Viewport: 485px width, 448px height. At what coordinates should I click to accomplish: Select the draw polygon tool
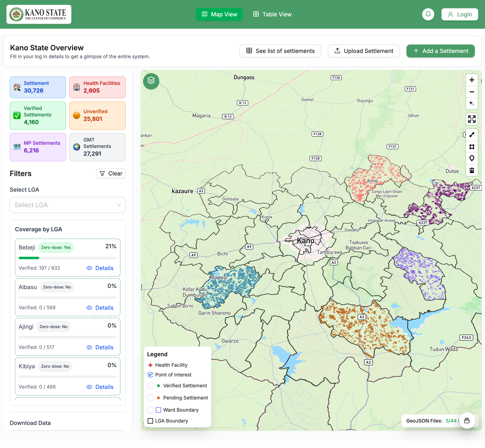pyautogui.click(x=471, y=147)
